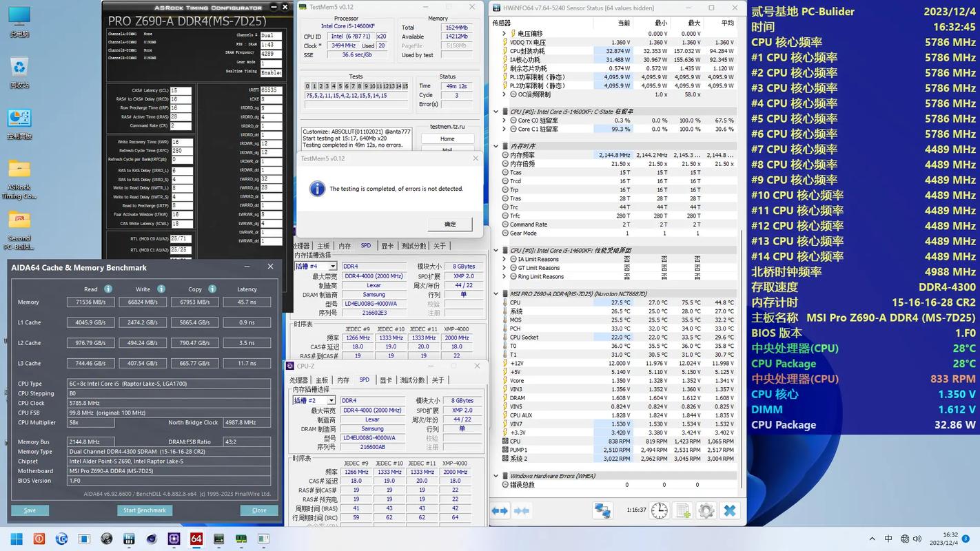This screenshot has height=551, width=980.
Task: Expand the OC倍频限制 row in HWiNFO
Action: 504,94
